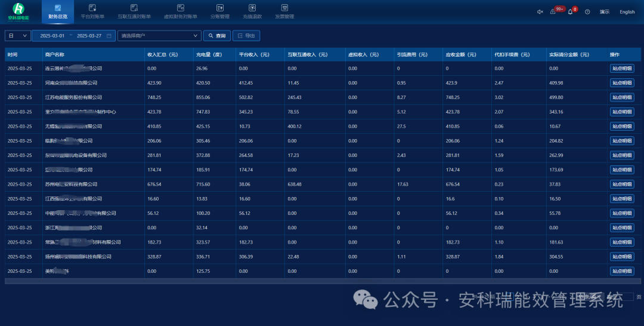Open the alarm warnings with 99+ badge
This screenshot has width=644, height=326.
553,11
